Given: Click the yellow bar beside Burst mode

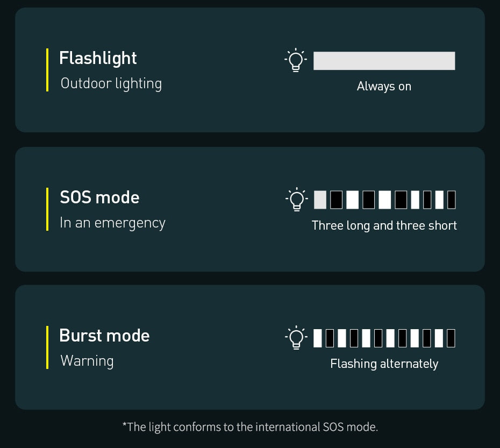Looking at the screenshot, I should [x=47, y=347].
